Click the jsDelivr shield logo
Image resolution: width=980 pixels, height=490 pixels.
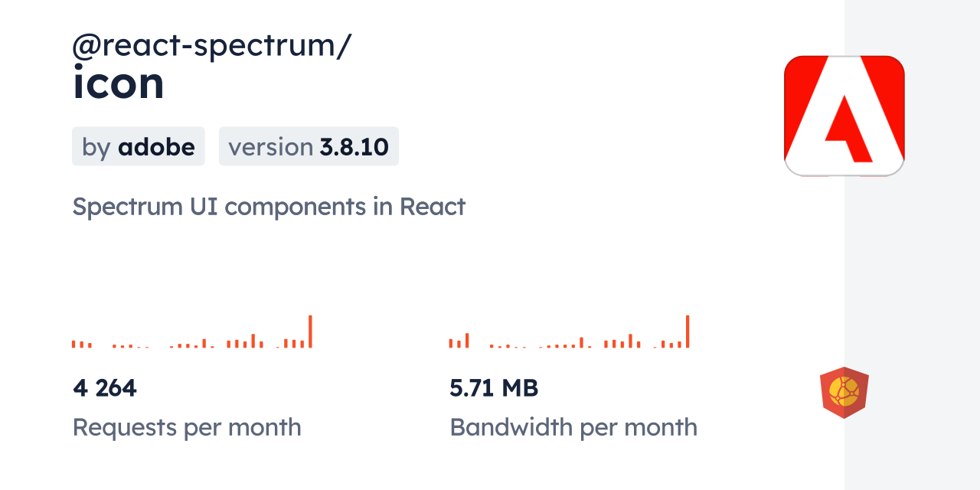844,393
